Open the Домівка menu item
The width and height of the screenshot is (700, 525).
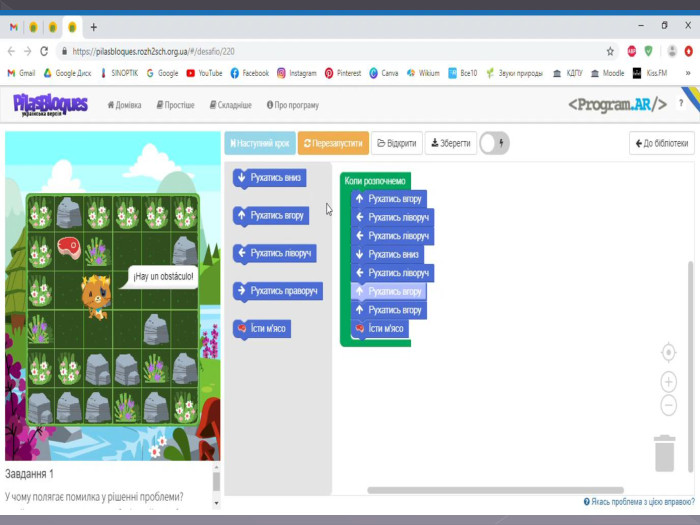[x=125, y=105]
